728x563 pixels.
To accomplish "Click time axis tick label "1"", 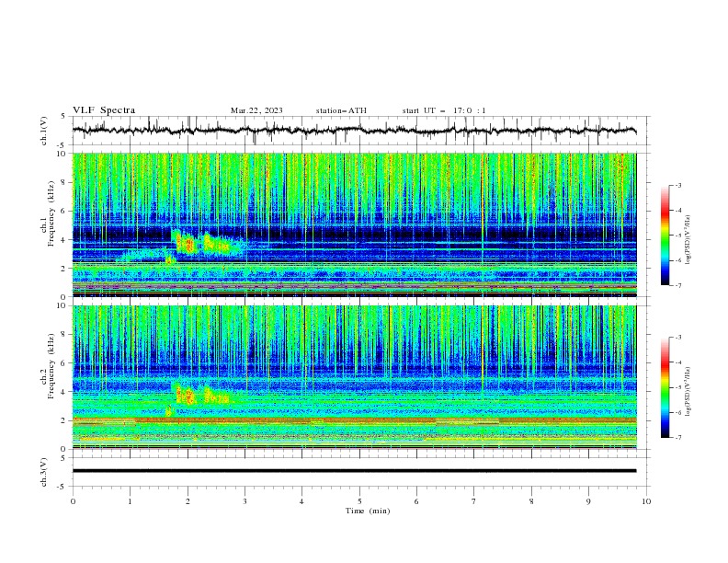I will 130,501.
